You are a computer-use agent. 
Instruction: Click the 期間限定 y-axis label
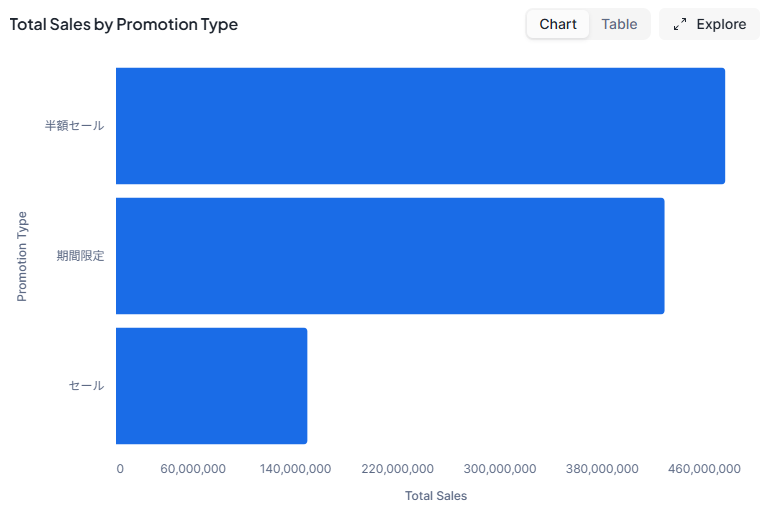pyautogui.click(x=80, y=256)
